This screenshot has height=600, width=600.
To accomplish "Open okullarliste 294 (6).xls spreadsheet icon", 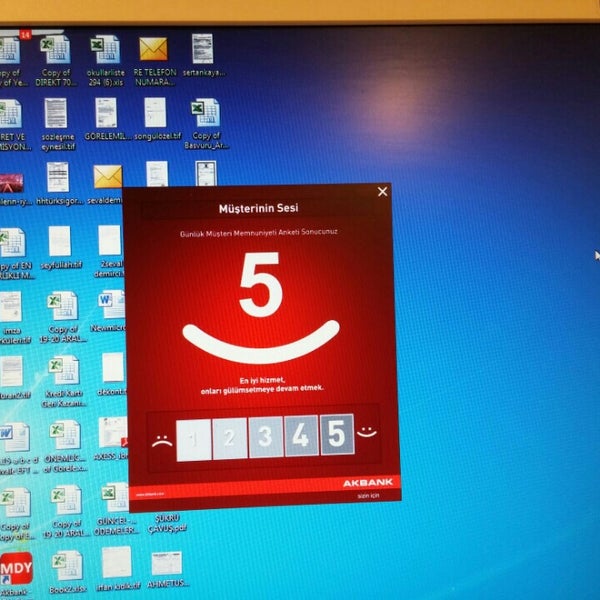I will 105,60.
